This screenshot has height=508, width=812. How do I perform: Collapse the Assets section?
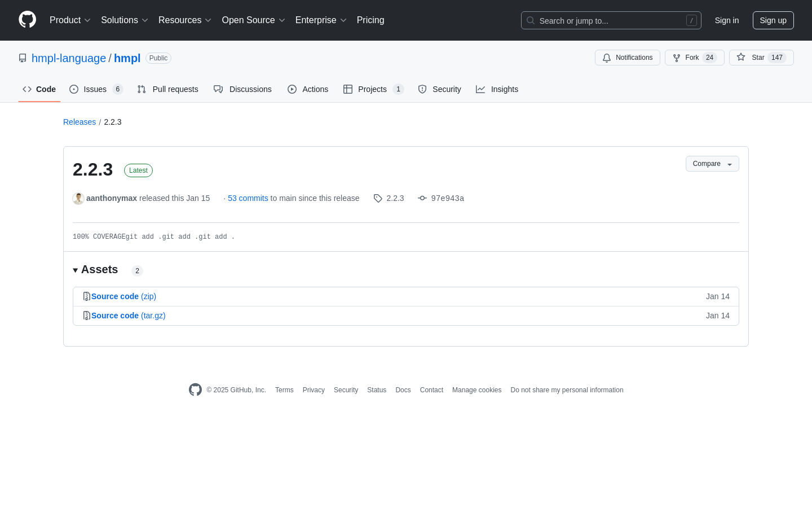point(95,270)
